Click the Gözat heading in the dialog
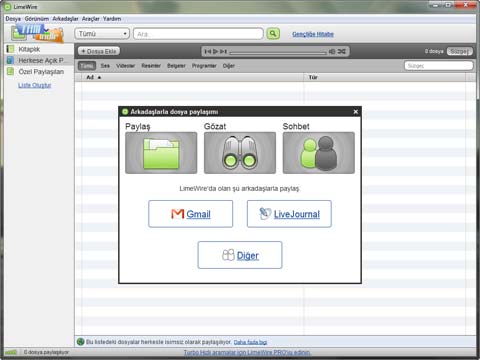This screenshot has width=480, height=360. 215,126
